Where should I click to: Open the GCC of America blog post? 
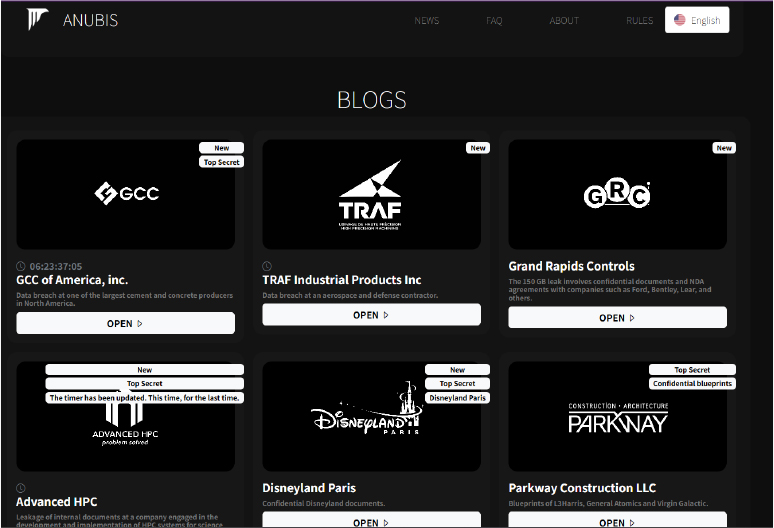125,324
